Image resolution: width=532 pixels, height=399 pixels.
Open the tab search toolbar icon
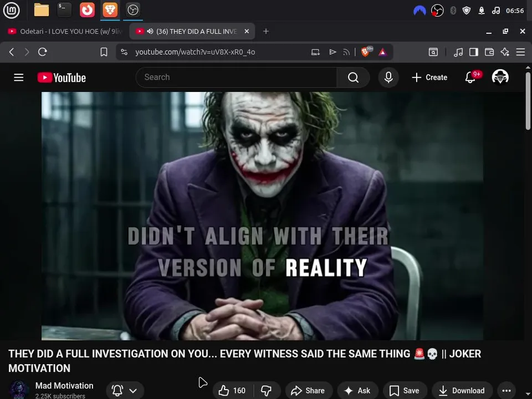[433, 52]
